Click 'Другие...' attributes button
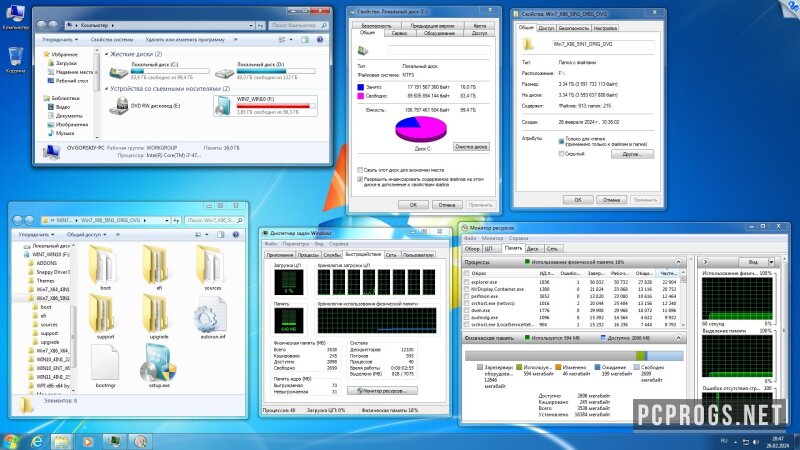This screenshot has height=450, width=800. click(632, 154)
